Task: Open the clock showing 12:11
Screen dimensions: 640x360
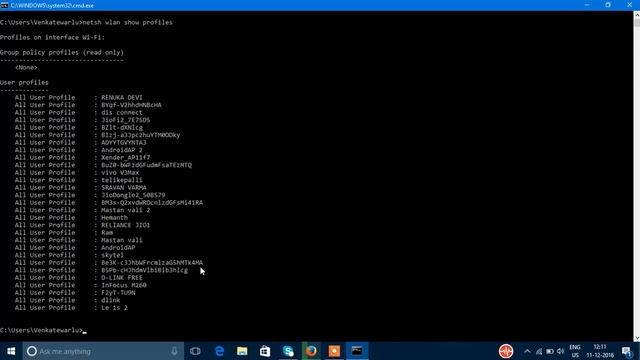Action: click(x=600, y=351)
